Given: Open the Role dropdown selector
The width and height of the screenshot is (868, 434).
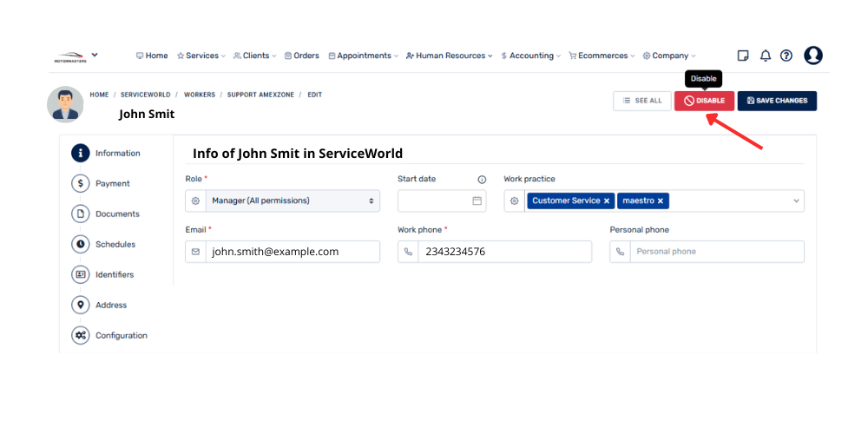Looking at the screenshot, I should pos(293,201).
